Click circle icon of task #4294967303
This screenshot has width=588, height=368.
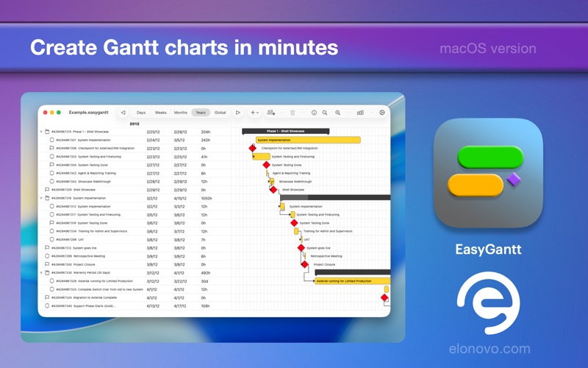point(51,157)
